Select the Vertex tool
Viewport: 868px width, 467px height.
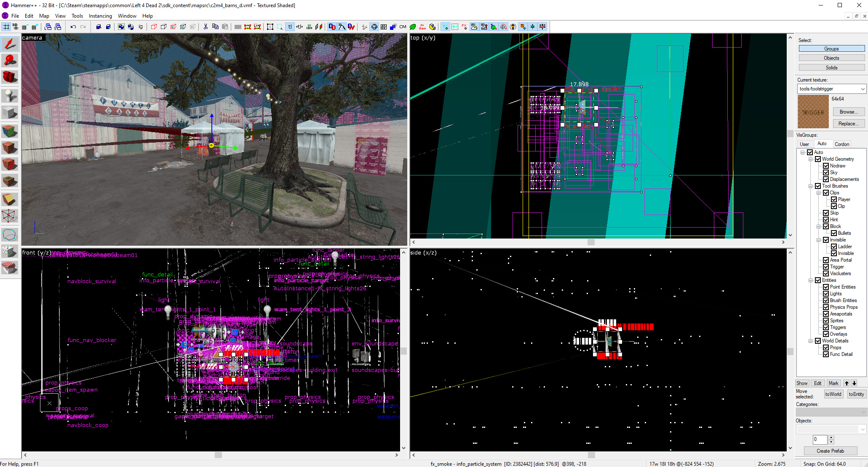click(10, 216)
